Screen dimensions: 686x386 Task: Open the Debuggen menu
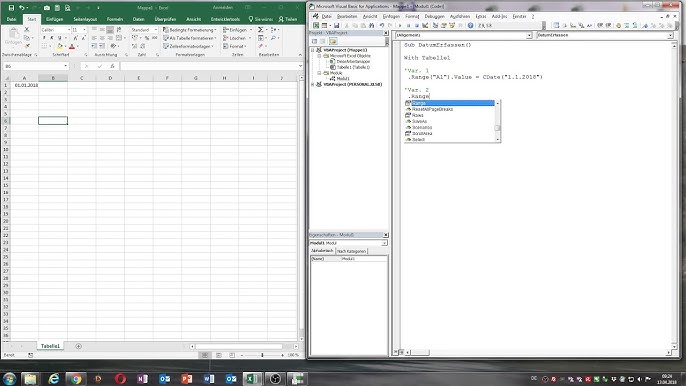pyautogui.click(x=434, y=16)
